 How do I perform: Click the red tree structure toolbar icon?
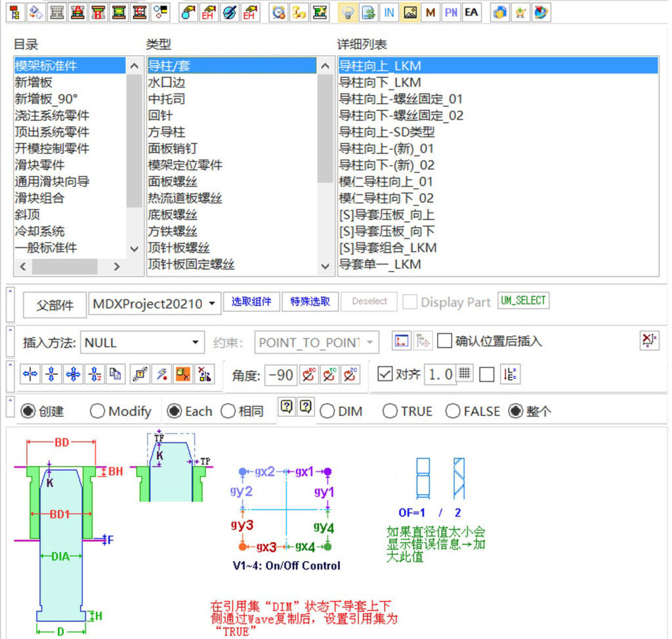pos(16,12)
